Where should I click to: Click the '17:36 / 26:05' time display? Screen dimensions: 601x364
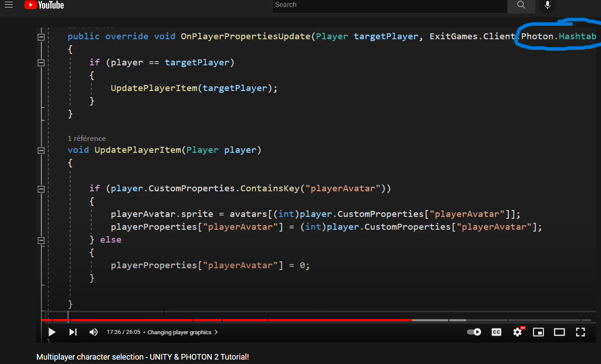[123, 332]
